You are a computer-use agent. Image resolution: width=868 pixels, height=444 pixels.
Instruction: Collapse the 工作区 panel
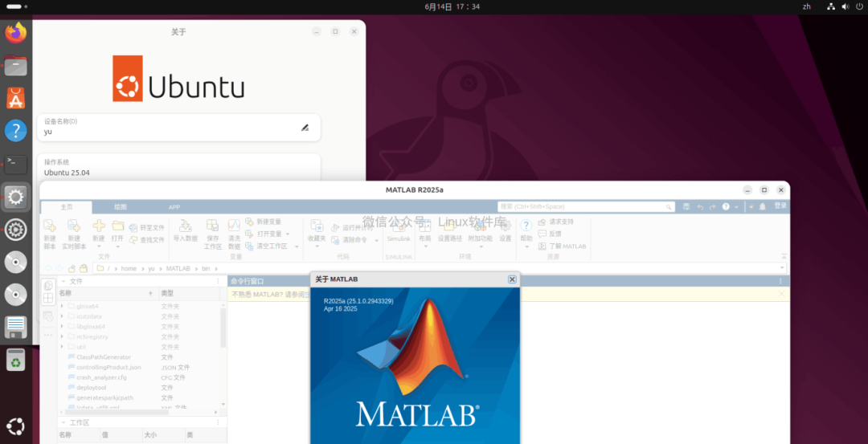(63, 422)
